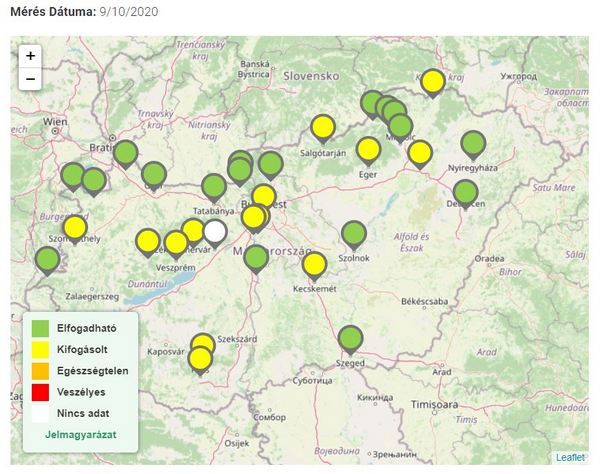The height and width of the screenshot is (474, 600).
Task: Select the green marker above Szeged
Action: coord(350,338)
